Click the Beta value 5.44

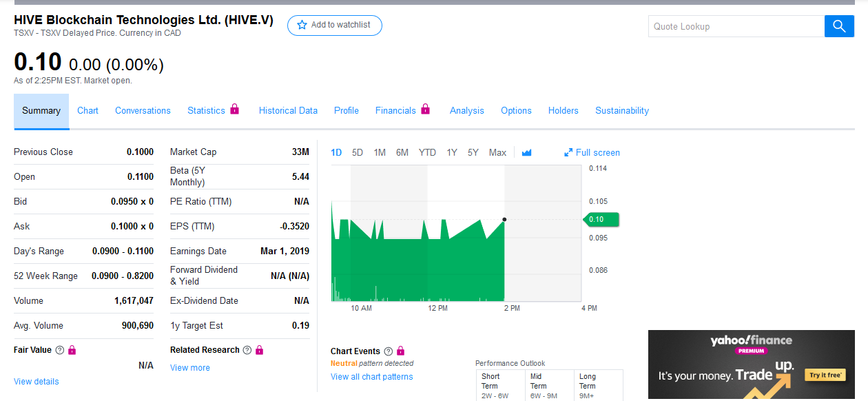(x=300, y=176)
